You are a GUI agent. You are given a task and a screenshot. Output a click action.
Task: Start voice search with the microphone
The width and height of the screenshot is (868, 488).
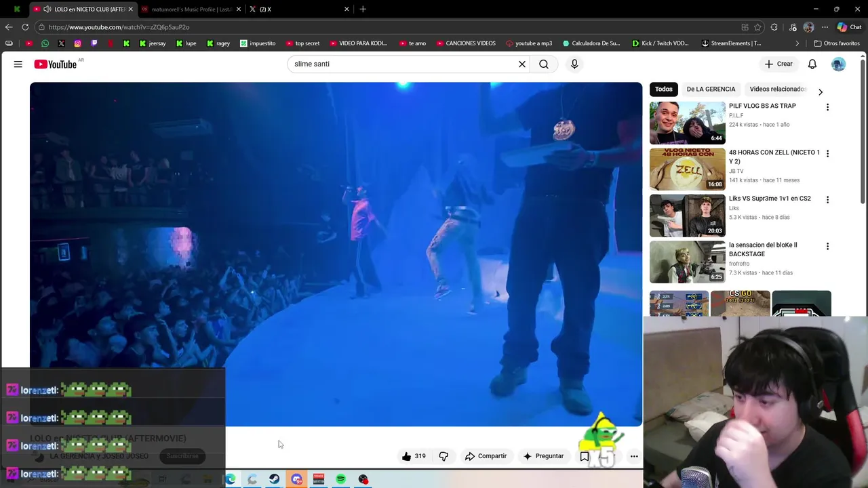click(x=574, y=64)
